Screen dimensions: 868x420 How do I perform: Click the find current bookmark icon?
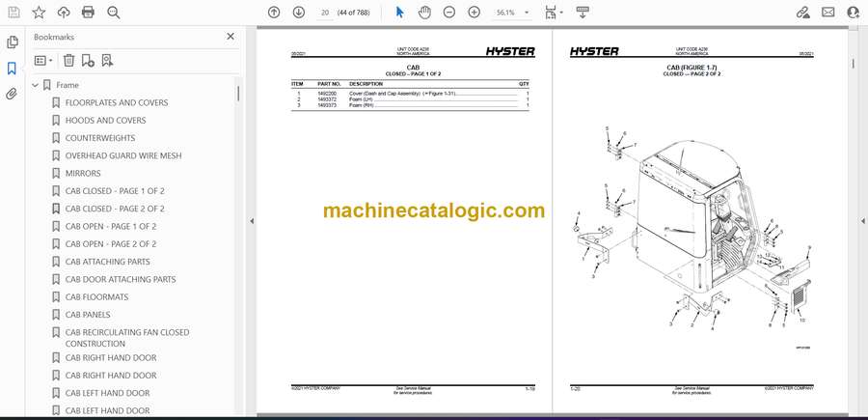pos(107,61)
